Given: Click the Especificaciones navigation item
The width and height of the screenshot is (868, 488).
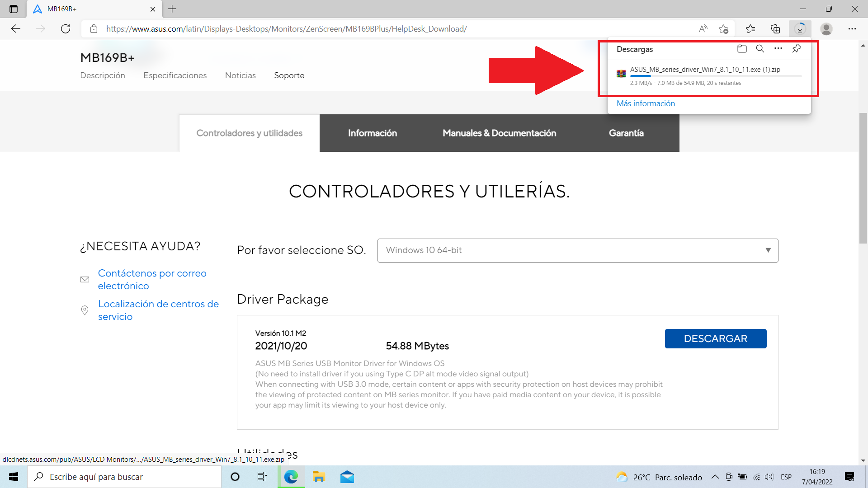Looking at the screenshot, I should [x=175, y=75].
